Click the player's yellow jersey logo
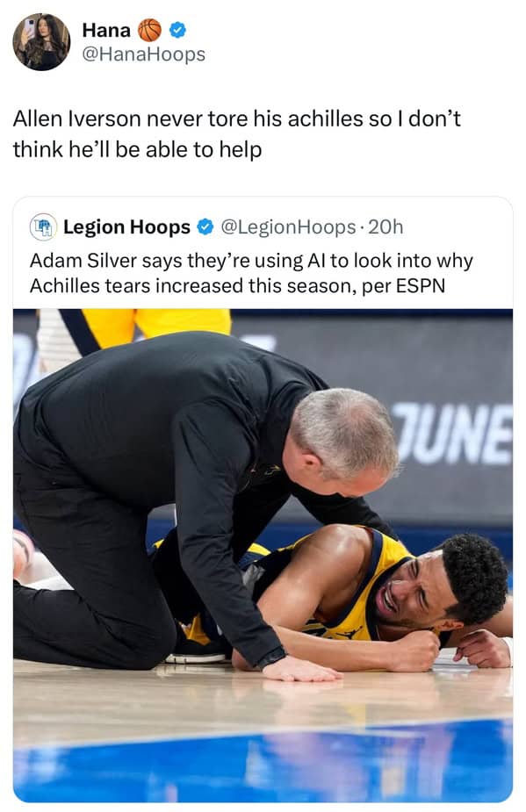This screenshot has height=812, width=526. [347, 633]
